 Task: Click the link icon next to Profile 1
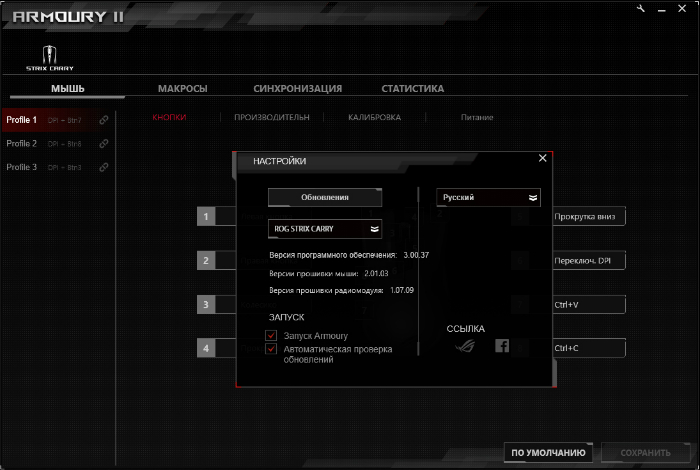104,120
